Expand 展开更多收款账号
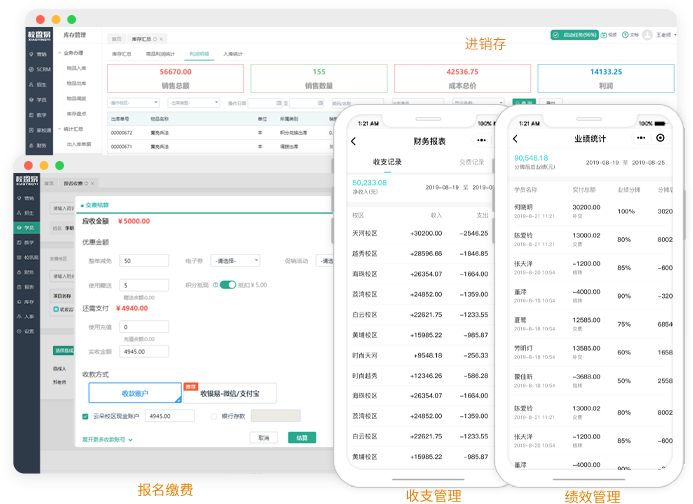This screenshot has width=693, height=504. [107, 438]
